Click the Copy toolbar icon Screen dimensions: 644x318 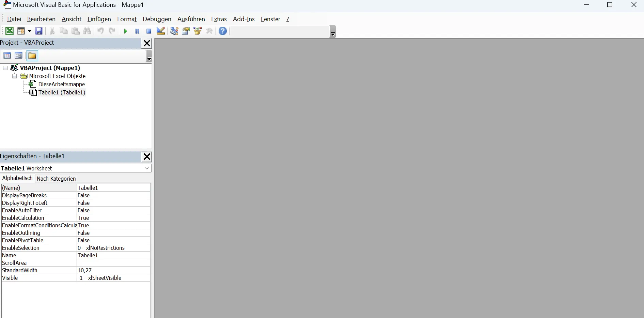click(64, 31)
